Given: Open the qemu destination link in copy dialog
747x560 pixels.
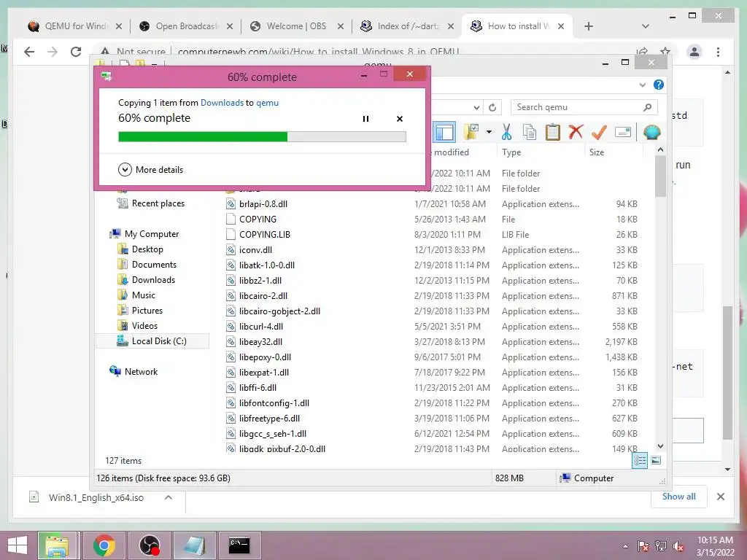Looking at the screenshot, I should pos(267,102).
